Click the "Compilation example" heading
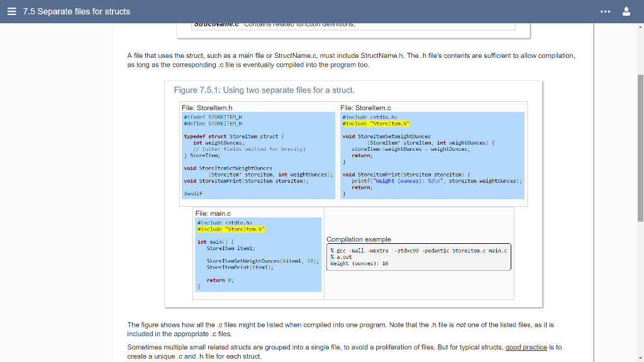644x362 pixels. (358, 239)
